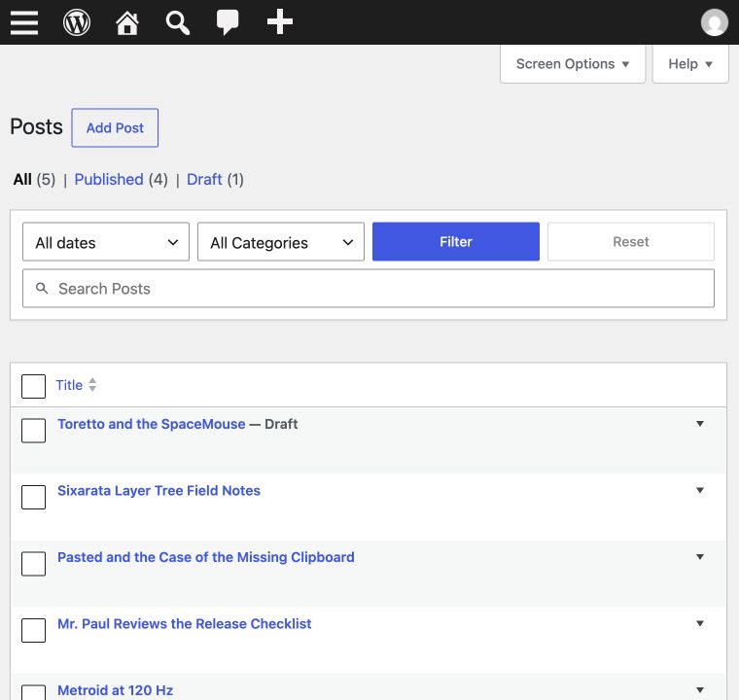Click the WordPress logo icon

(x=77, y=22)
